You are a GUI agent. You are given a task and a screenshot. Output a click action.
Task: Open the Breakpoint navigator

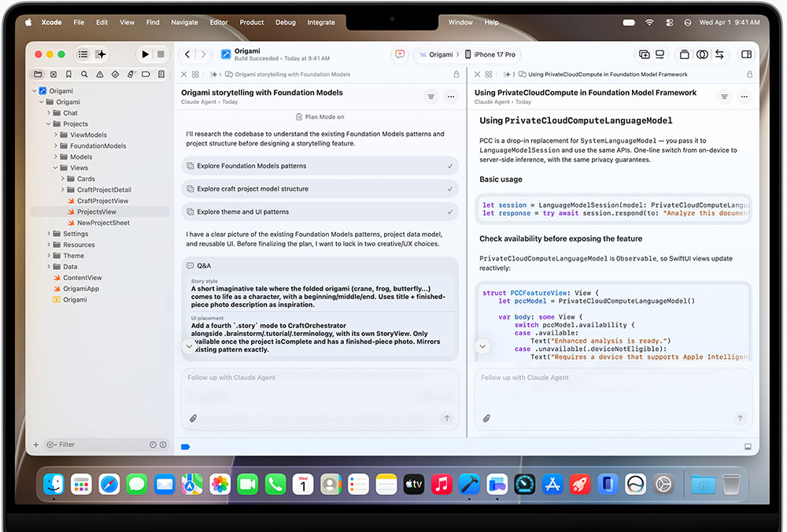146,74
